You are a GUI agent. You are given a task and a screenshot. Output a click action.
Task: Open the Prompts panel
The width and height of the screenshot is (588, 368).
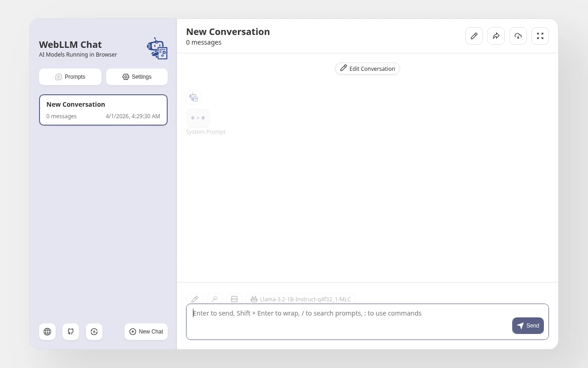[70, 77]
